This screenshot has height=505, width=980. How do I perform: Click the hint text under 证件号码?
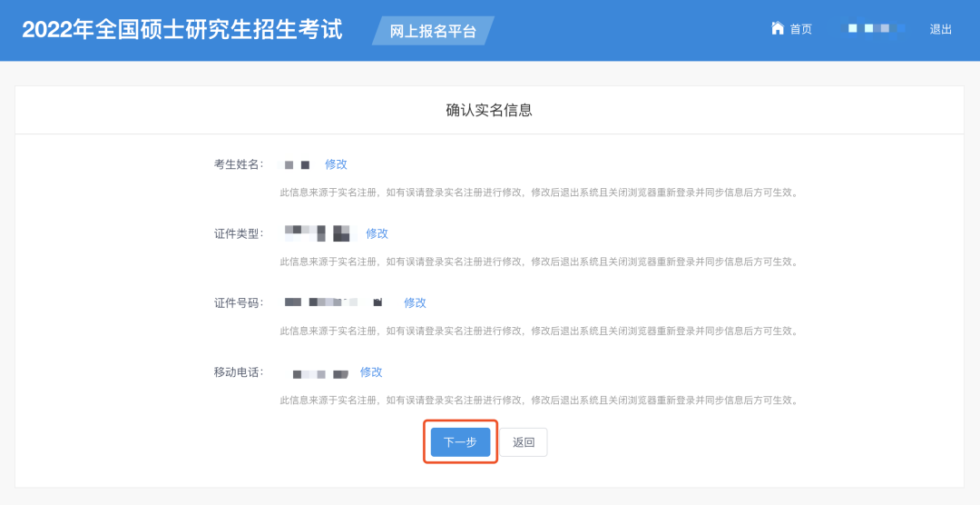pos(539,331)
